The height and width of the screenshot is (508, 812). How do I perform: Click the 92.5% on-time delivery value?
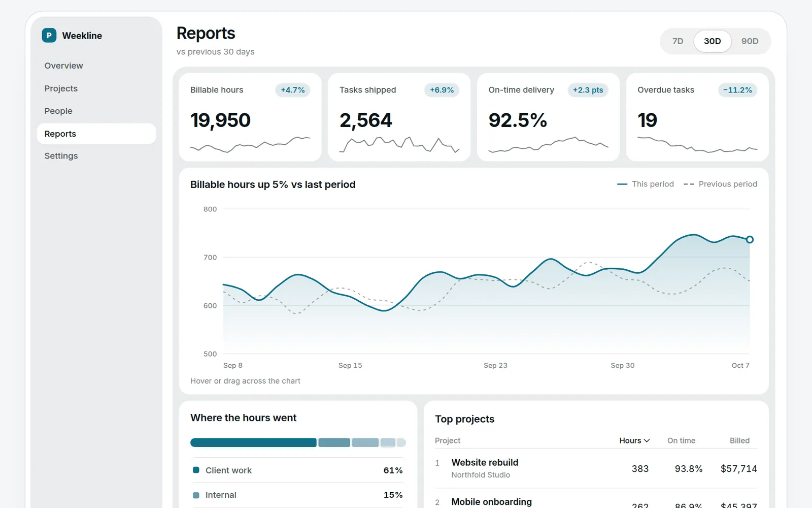click(x=518, y=120)
